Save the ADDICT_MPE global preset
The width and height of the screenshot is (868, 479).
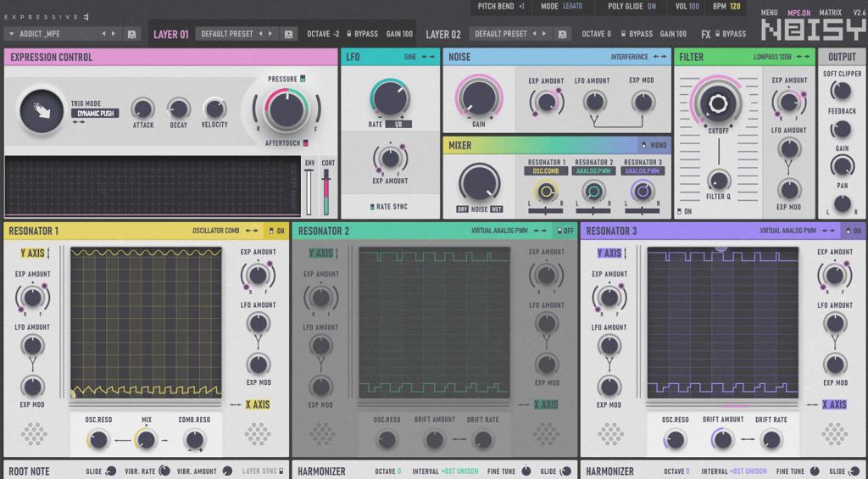[131, 34]
